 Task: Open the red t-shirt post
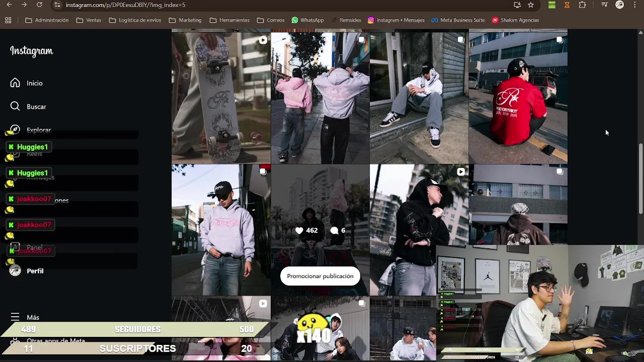[x=518, y=98]
